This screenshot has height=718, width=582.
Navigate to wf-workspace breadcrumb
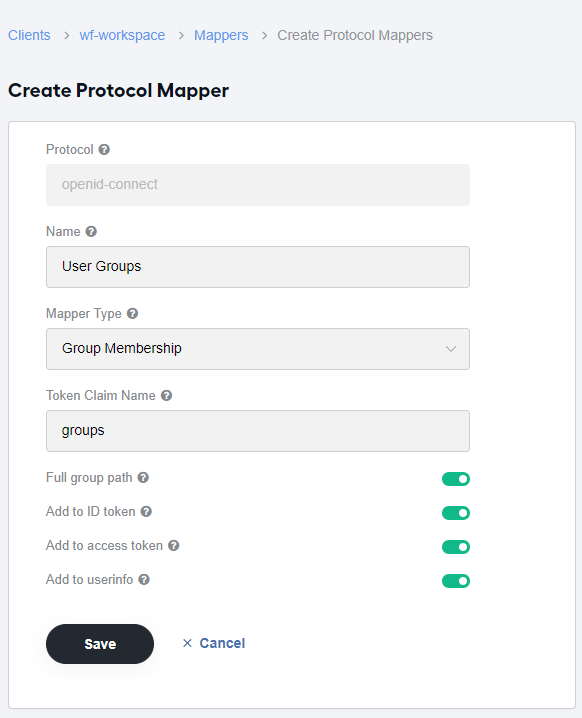[122, 35]
